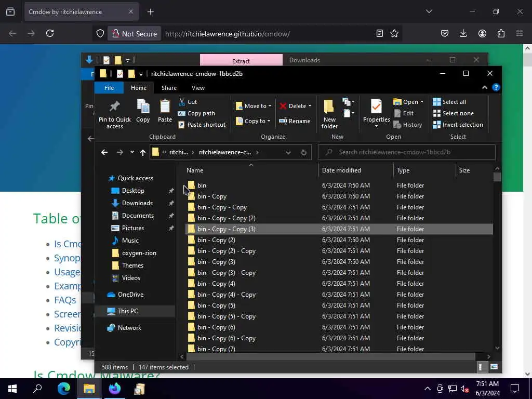Open Microsoft Edge from taskbar
Viewport: 532px width, 399px height.
tap(63, 389)
